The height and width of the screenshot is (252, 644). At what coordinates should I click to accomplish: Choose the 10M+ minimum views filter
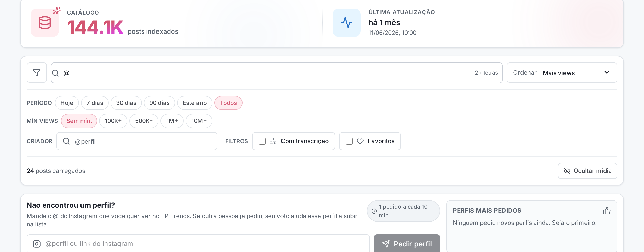[199, 121]
